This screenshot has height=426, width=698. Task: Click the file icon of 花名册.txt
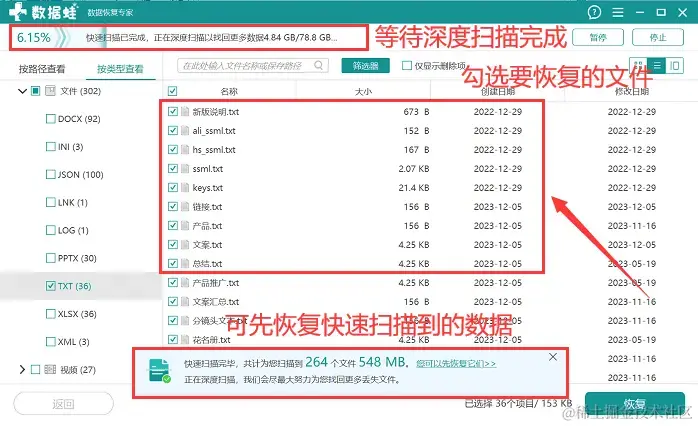[x=185, y=340]
